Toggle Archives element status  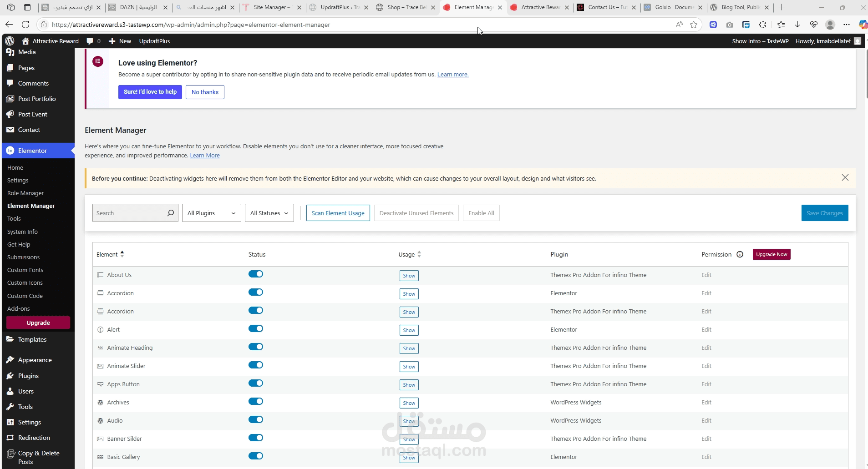256,401
